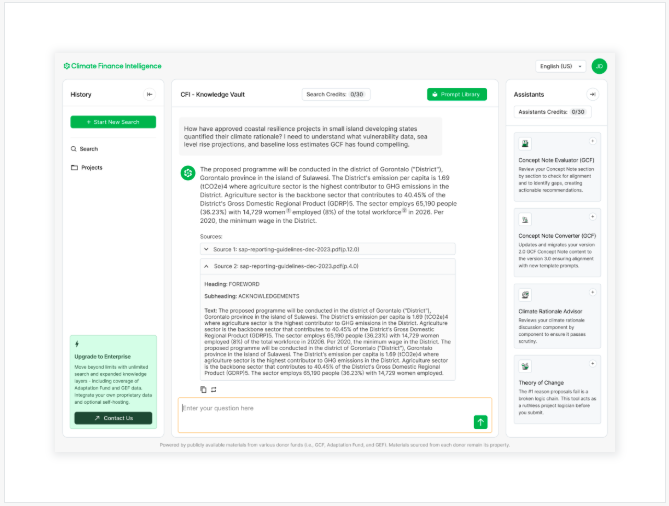The image size is (669, 506).
Task: Click the folder icon next to Projects
Action: click(74, 168)
